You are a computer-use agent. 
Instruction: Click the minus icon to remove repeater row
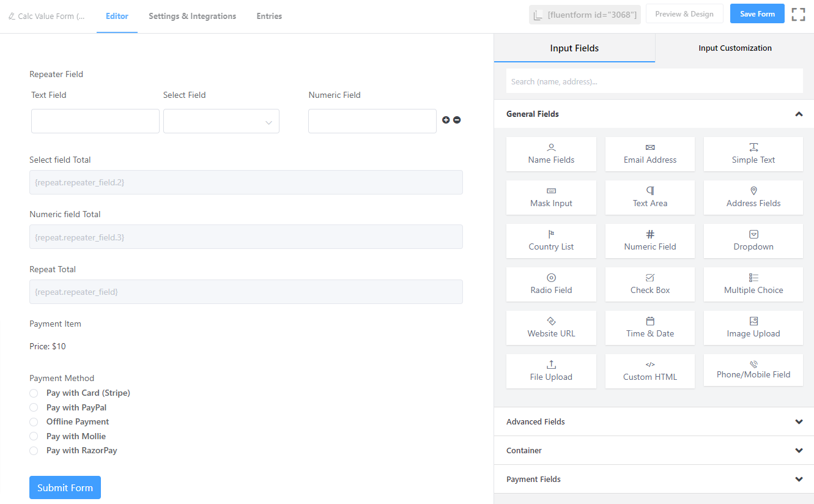457,120
